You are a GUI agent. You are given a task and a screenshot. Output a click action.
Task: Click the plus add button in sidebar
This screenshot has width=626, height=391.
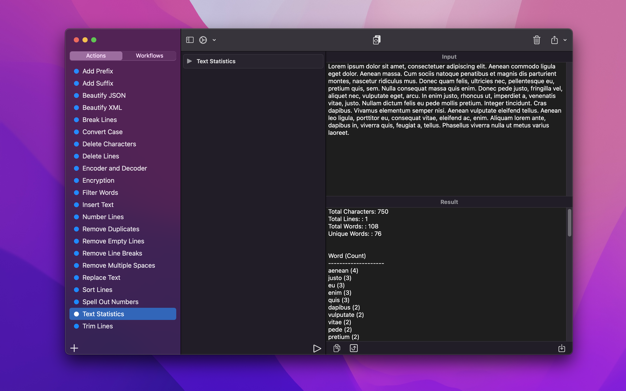click(x=74, y=348)
